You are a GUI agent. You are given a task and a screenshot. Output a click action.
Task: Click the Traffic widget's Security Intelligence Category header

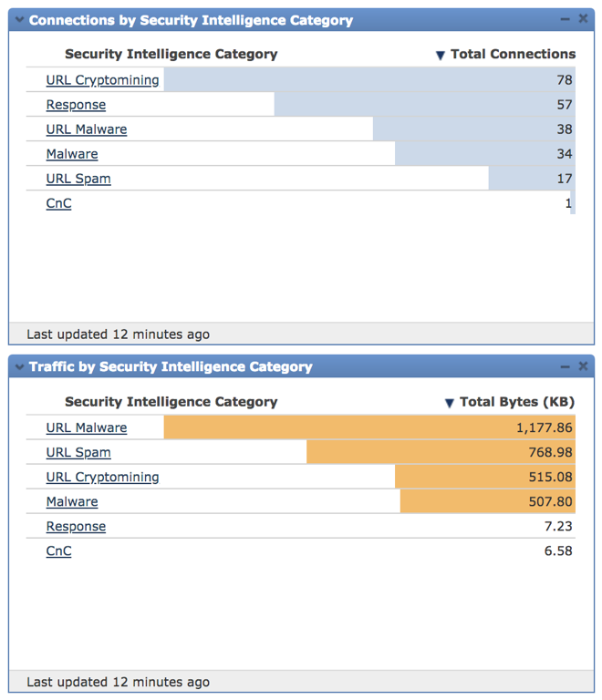point(171,402)
